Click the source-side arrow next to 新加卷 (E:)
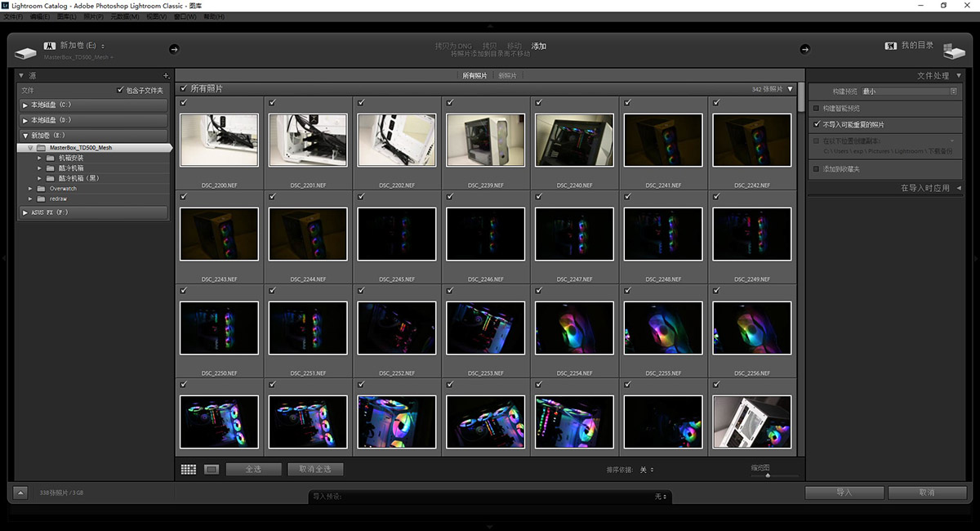 [x=174, y=49]
